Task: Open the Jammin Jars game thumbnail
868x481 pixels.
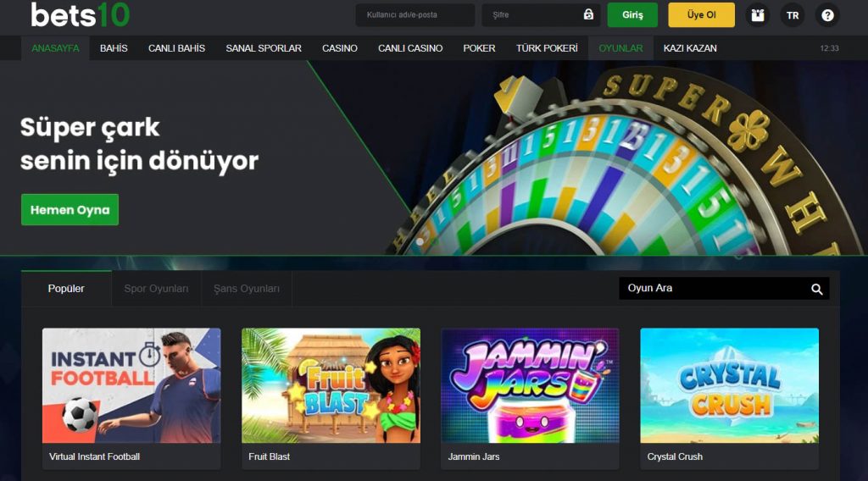Action: [530, 385]
